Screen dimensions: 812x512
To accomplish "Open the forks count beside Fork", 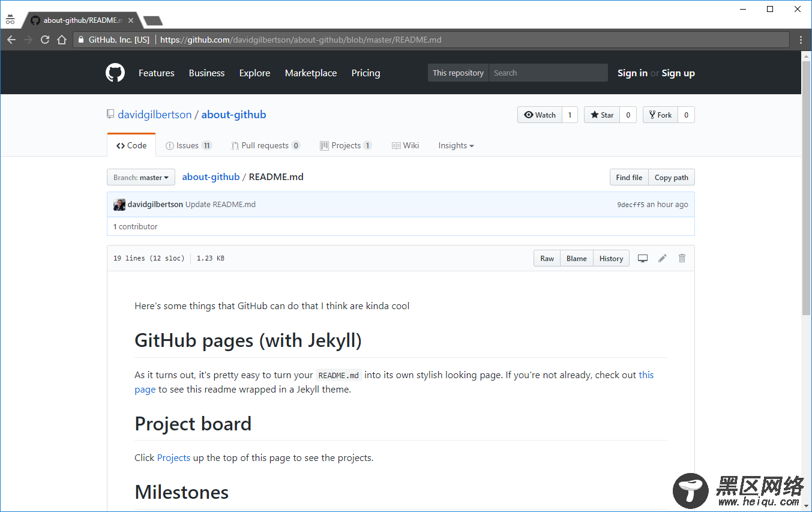I will coord(686,115).
